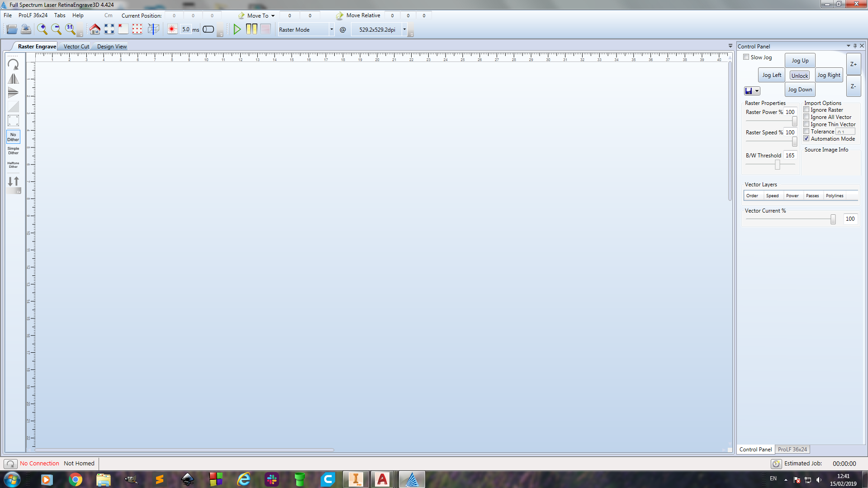Open Control Panel header dropdown arrow

click(849, 46)
